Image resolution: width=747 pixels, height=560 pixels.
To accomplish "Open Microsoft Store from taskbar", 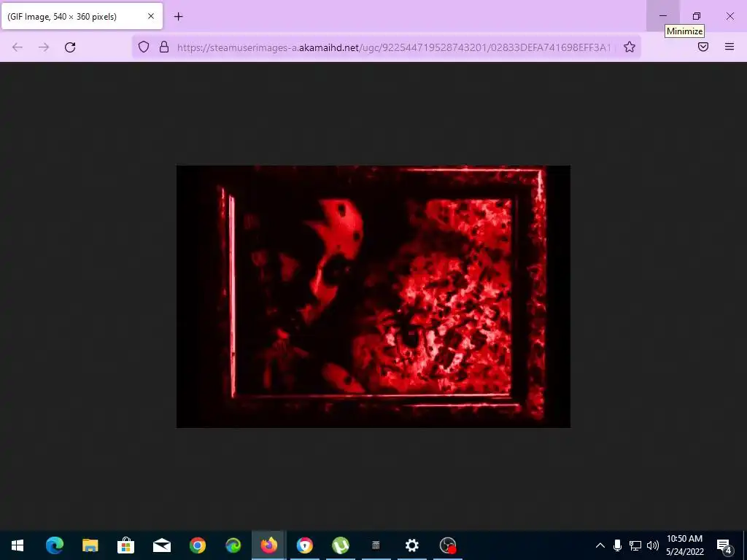I will point(125,545).
